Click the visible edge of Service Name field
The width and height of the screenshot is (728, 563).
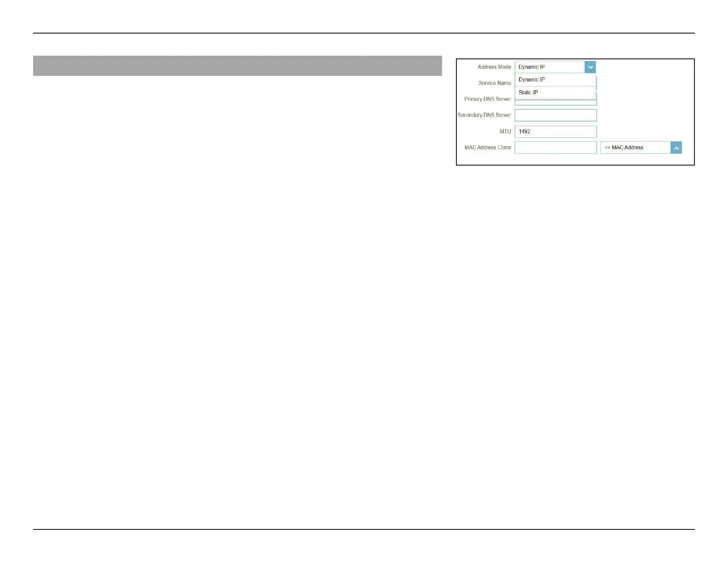[x=596, y=83]
